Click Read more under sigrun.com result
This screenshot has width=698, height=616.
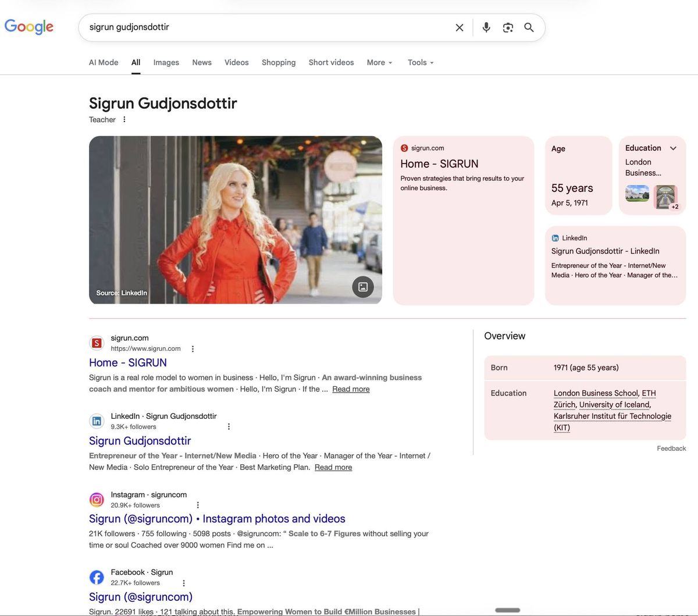tap(351, 389)
